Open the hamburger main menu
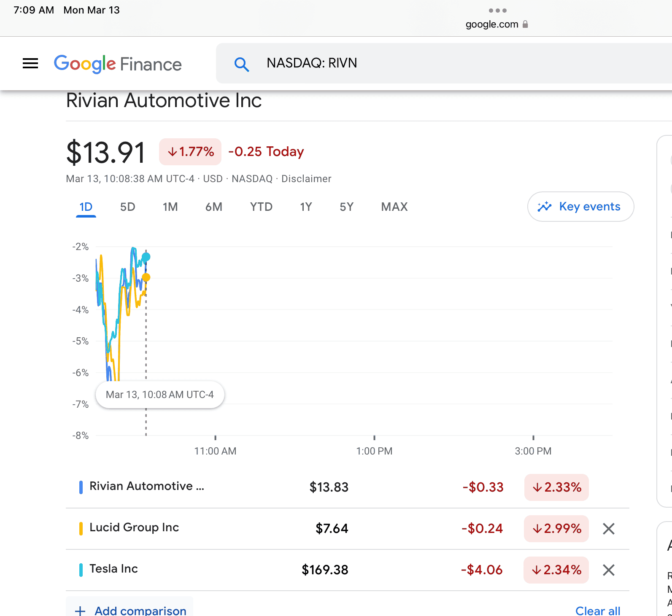 click(30, 64)
